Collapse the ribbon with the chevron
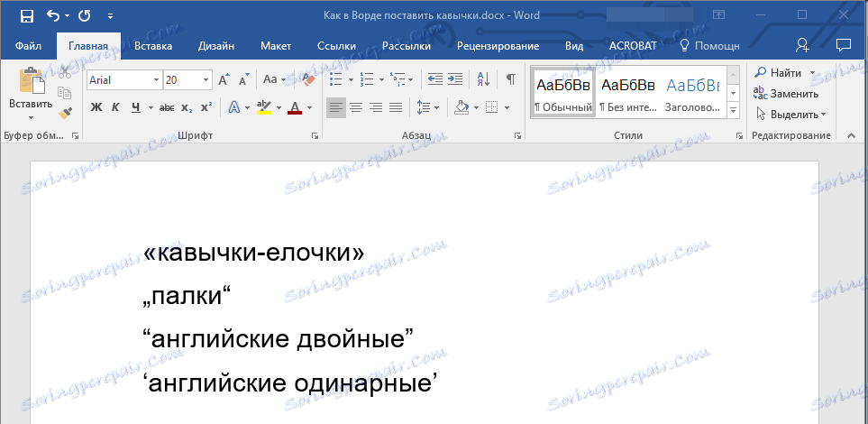The width and height of the screenshot is (868, 424). click(852, 135)
